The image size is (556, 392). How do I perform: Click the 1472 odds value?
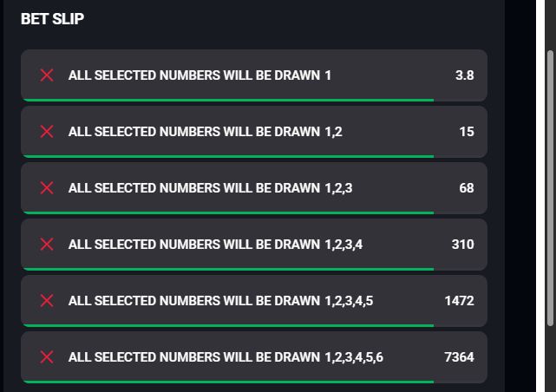459,301
